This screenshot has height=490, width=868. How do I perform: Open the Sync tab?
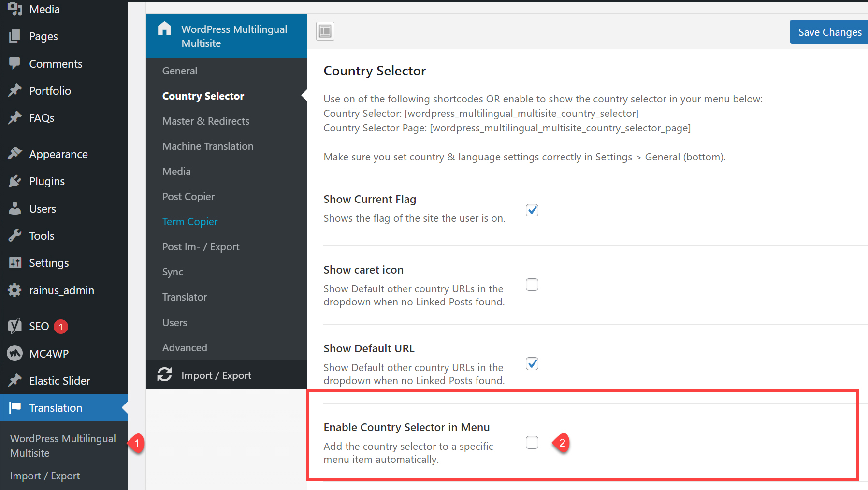(x=227, y=272)
